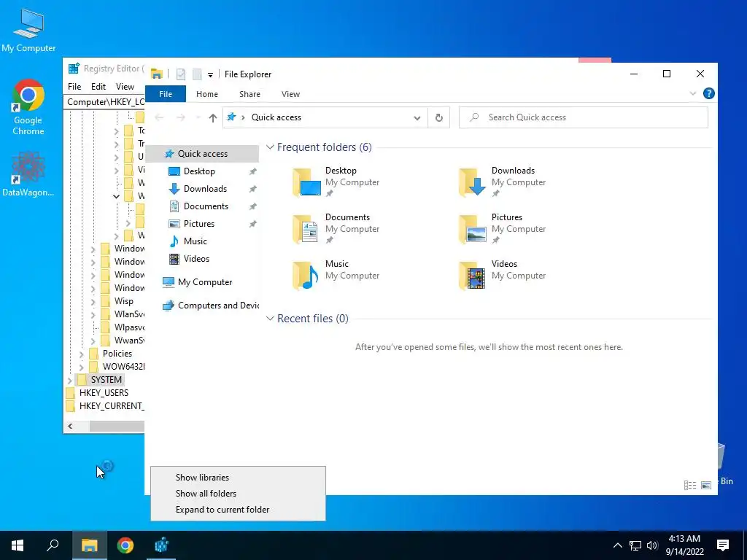Select Quick access in navigation pane
The width and height of the screenshot is (747, 560).
tap(203, 154)
